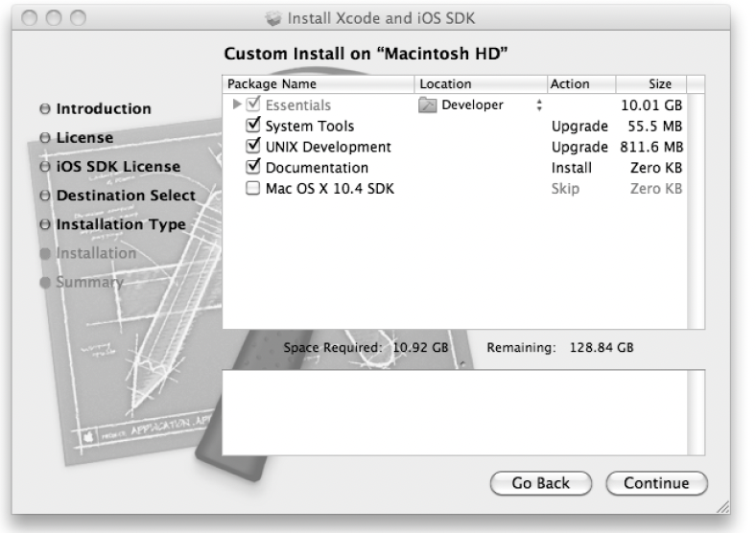Viewport: 756px width, 533px height.
Task: Close the installer window
Action: [x=30, y=18]
